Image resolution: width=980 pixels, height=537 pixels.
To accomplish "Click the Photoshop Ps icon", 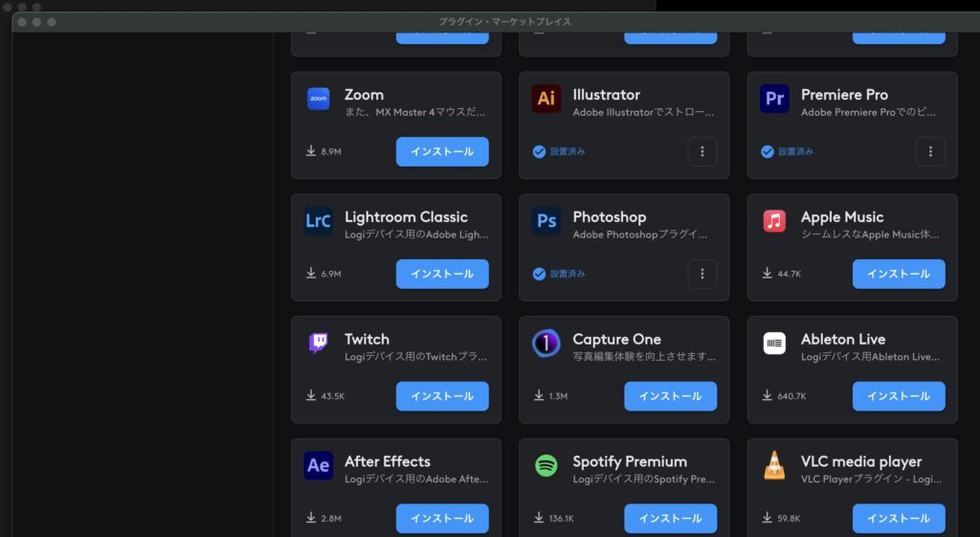I will click(546, 221).
